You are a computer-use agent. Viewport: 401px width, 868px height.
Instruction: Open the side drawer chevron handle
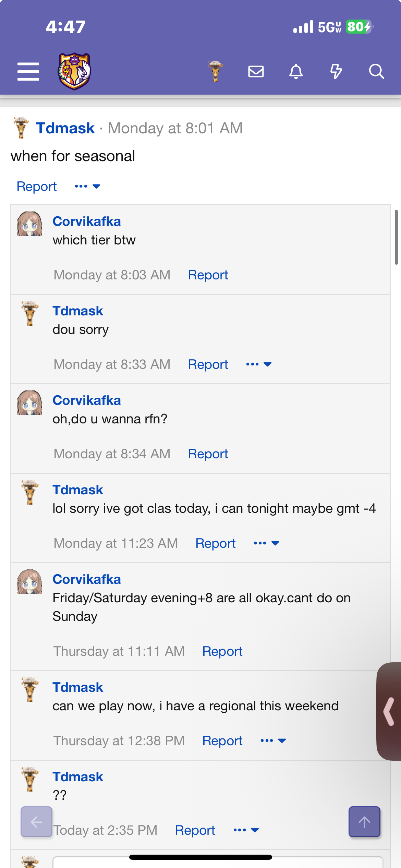coord(389,712)
